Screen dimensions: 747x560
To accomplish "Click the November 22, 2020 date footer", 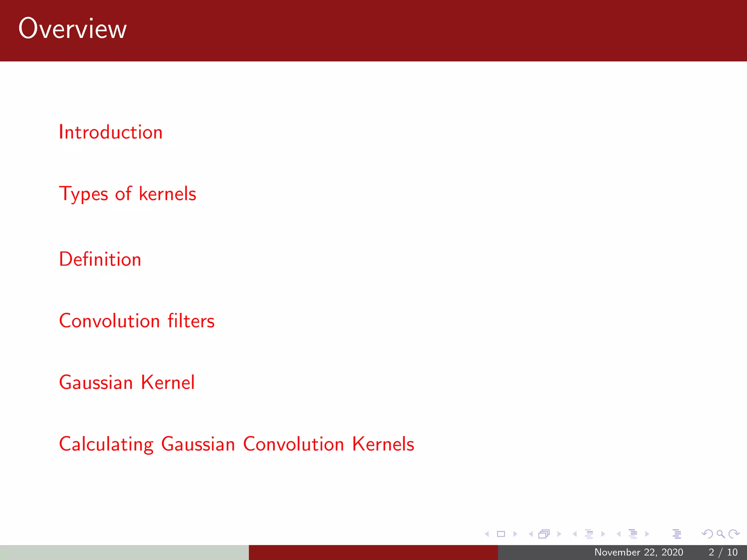I will pos(639,552).
